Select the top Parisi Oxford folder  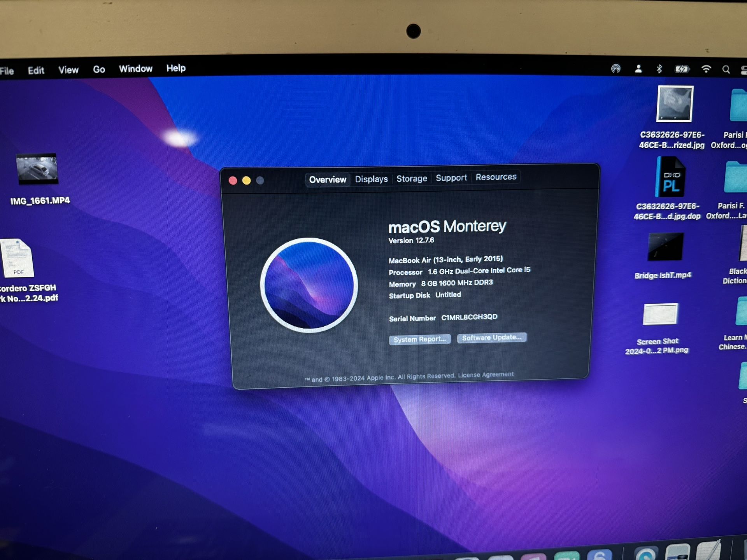point(738,105)
